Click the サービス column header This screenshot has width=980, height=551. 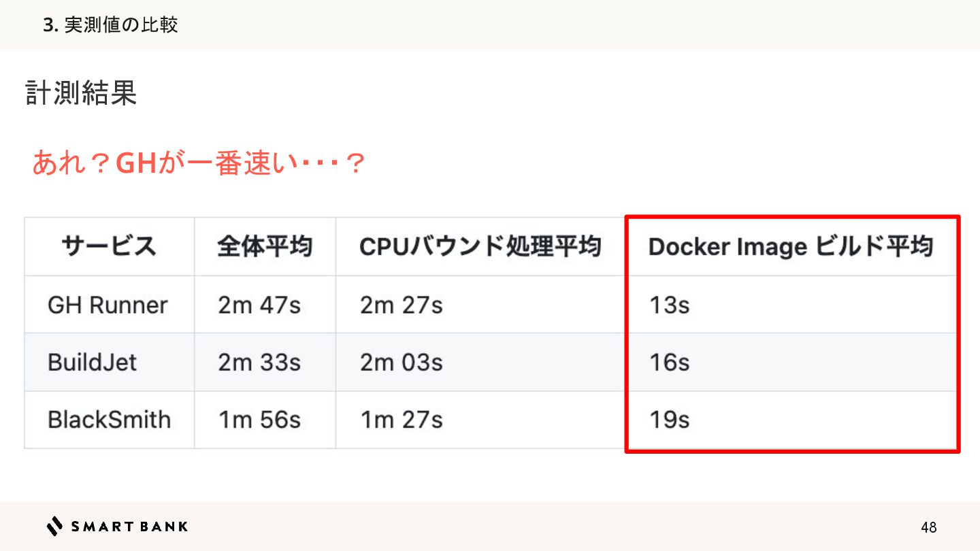coord(109,246)
